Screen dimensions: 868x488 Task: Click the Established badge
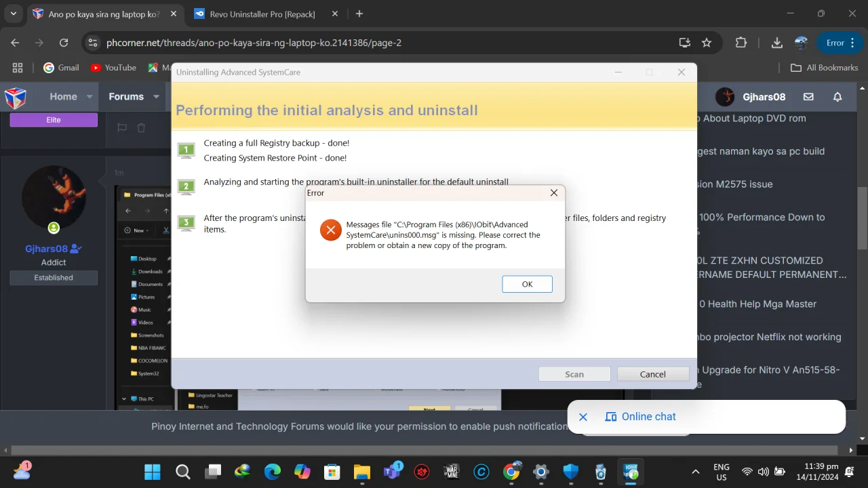tap(54, 278)
